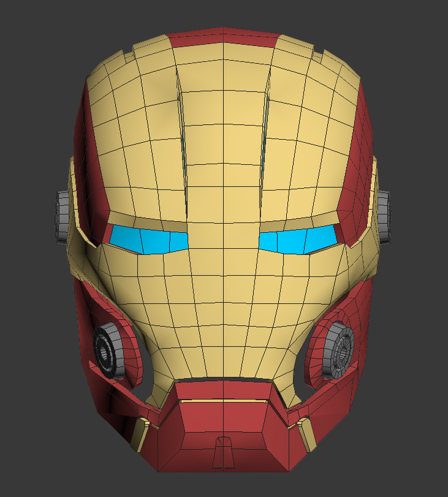448x497 pixels.
Task: Click the gold tab left of the jaw
Action: 140,434
